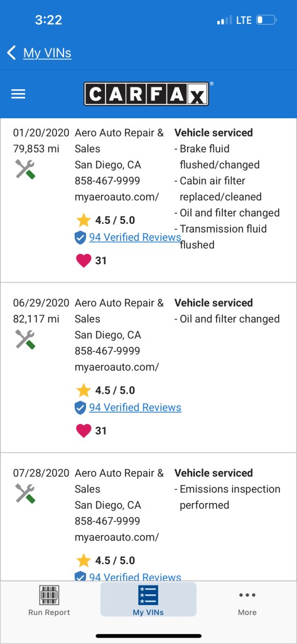The width and height of the screenshot is (297, 644).
Task: Click wrench icon for 07/28/2020 service
Action: click(26, 493)
